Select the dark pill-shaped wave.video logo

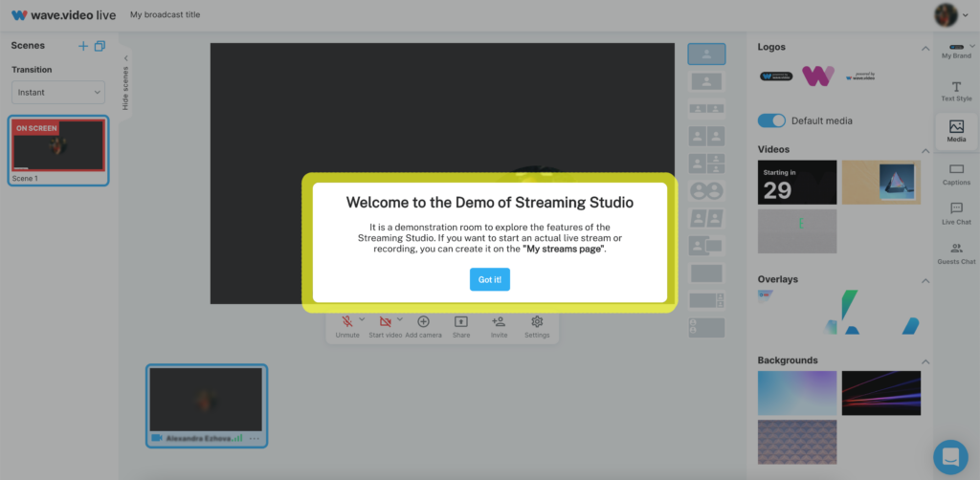click(x=776, y=76)
